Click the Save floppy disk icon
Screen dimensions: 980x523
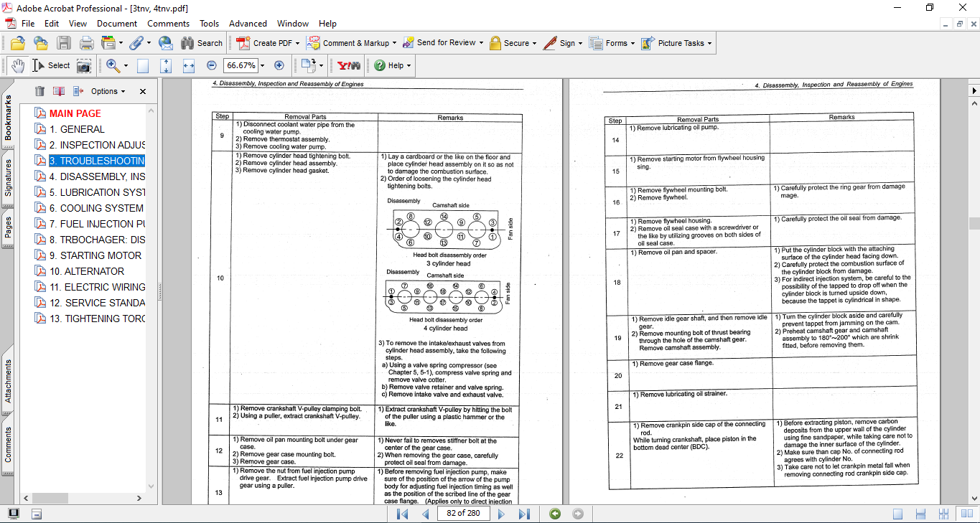tap(64, 43)
